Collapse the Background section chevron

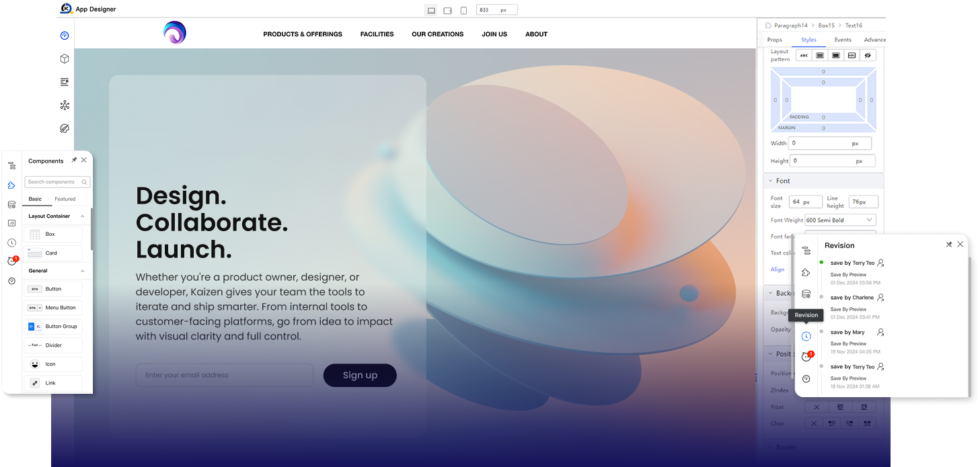click(771, 293)
